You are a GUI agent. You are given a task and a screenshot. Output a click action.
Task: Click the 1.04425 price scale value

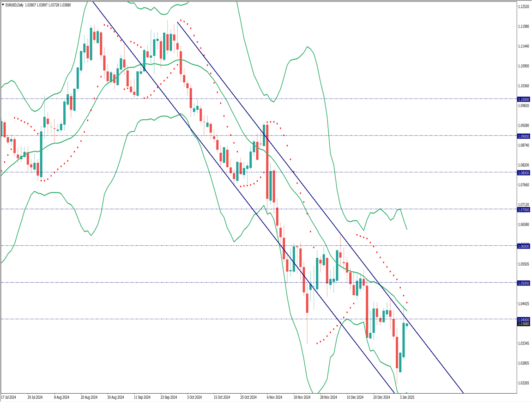(524, 304)
